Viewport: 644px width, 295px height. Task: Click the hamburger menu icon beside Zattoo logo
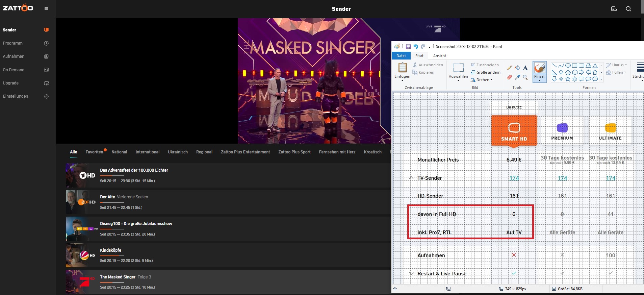(46, 9)
